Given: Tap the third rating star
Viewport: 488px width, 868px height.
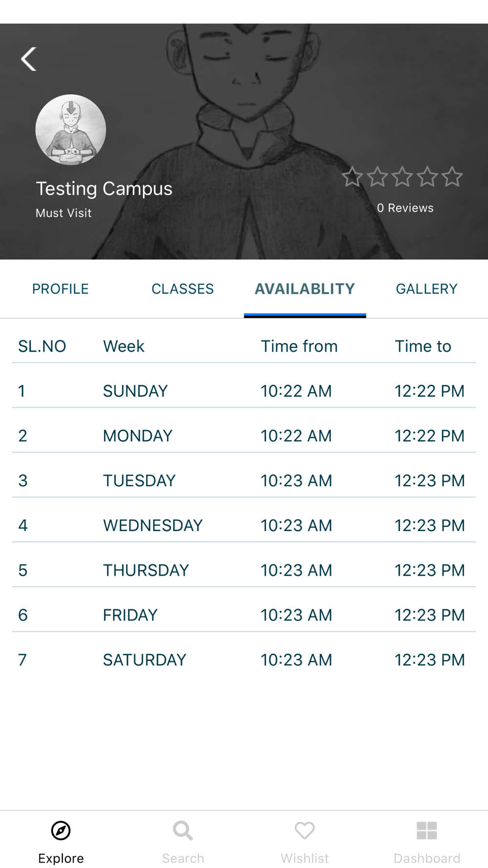Looking at the screenshot, I should [x=402, y=177].
